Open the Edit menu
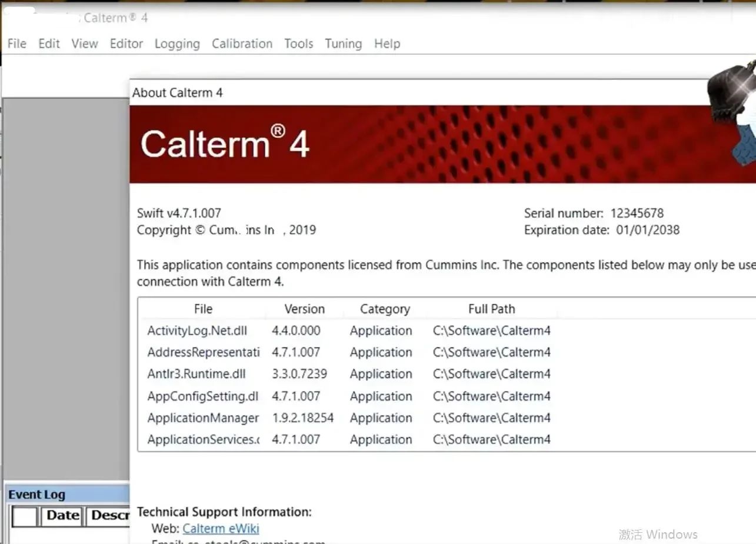Image resolution: width=756 pixels, height=544 pixels. pos(49,44)
